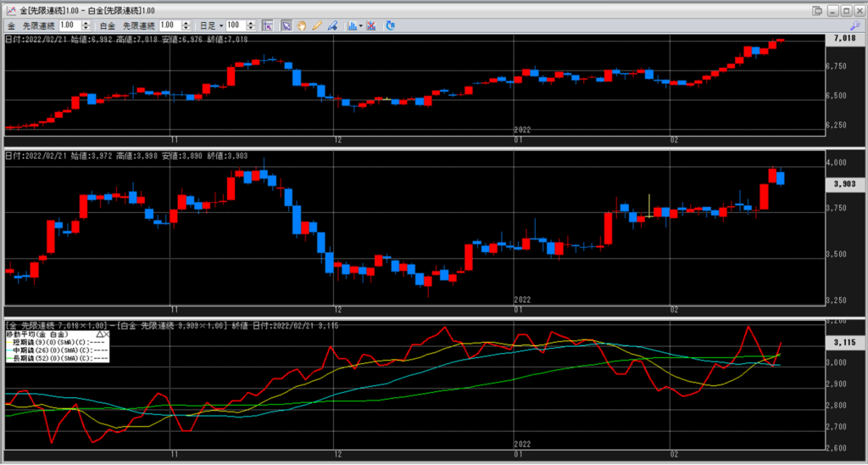The width and height of the screenshot is (868, 465).
Task: Collapse the 移動平均 legend with triangle
Action: 99,336
